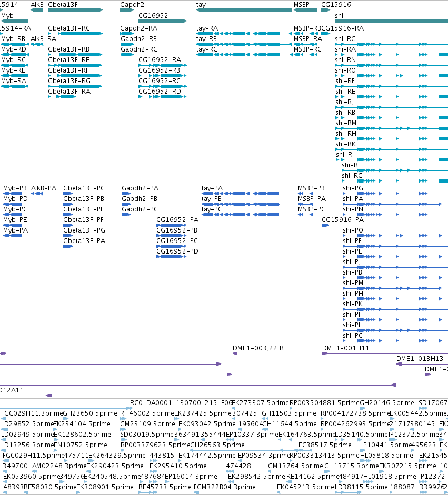Select EST HL05818.5prime
Screen dimensions: 448x495
click(x=387, y=456)
